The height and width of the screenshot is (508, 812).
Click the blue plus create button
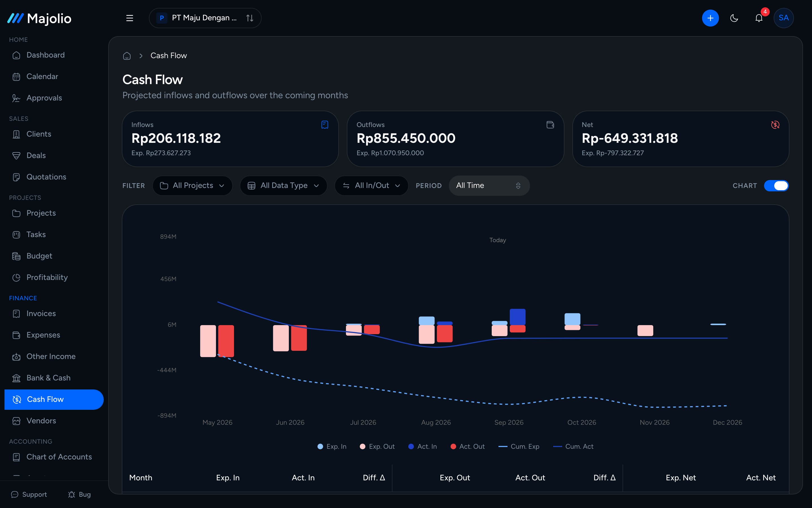click(710, 18)
